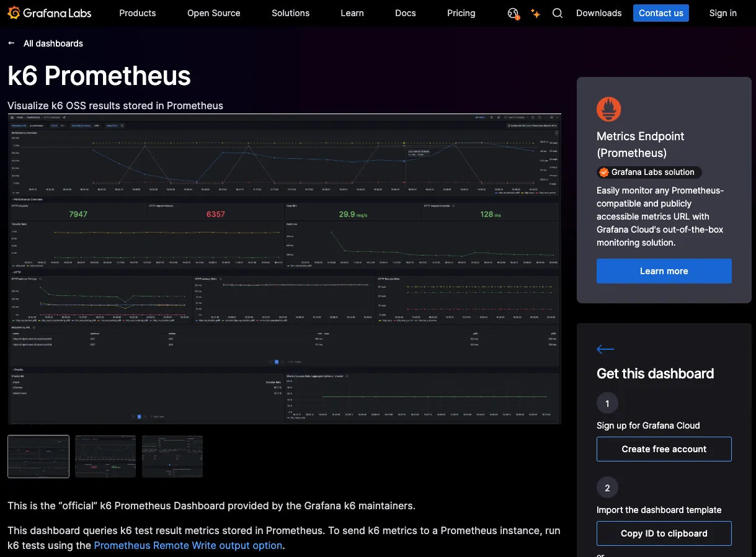The image size is (756, 557).
Task: Click the 128 ms stat in preview
Action: click(x=491, y=214)
